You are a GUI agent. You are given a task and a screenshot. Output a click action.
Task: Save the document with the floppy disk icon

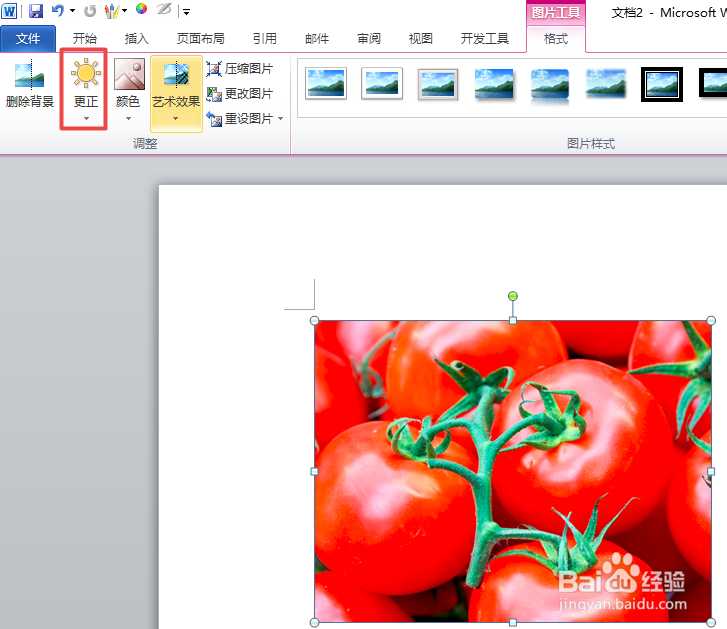pyautogui.click(x=36, y=11)
